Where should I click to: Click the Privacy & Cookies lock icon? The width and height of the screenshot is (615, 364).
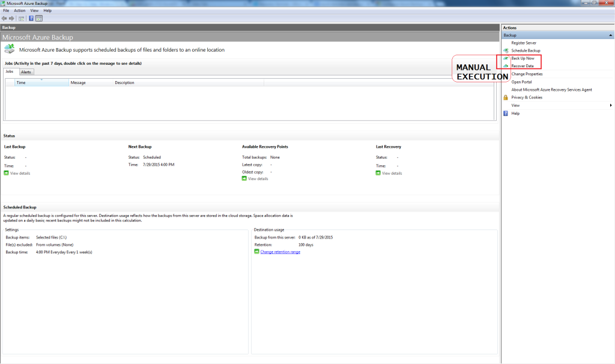point(506,97)
